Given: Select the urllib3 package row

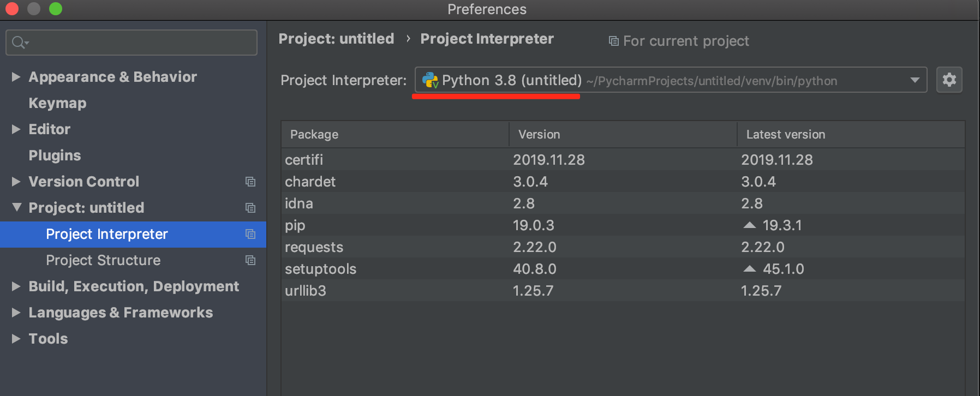Looking at the screenshot, I should pos(623,290).
